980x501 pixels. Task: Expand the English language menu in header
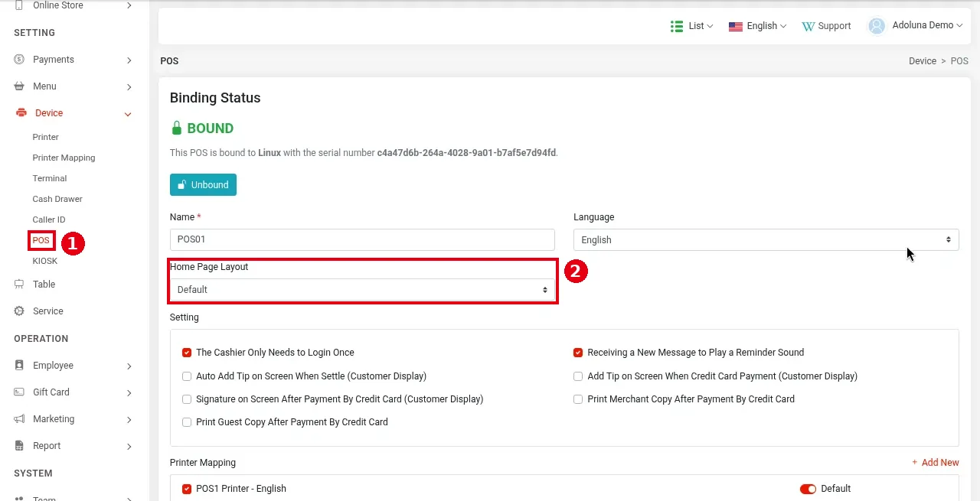pyautogui.click(x=757, y=26)
